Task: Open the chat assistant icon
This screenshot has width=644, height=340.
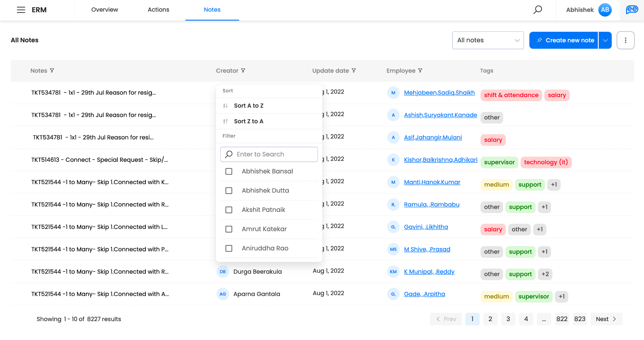Action: coord(632,10)
